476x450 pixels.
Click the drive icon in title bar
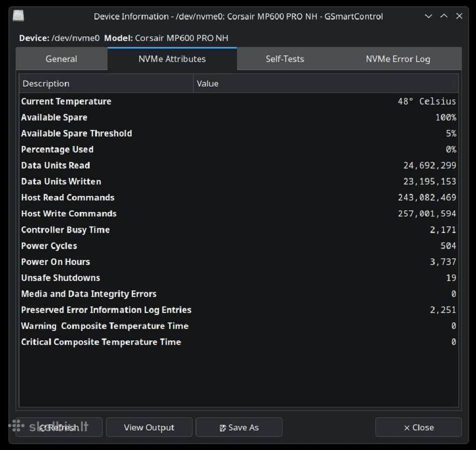tap(18, 16)
